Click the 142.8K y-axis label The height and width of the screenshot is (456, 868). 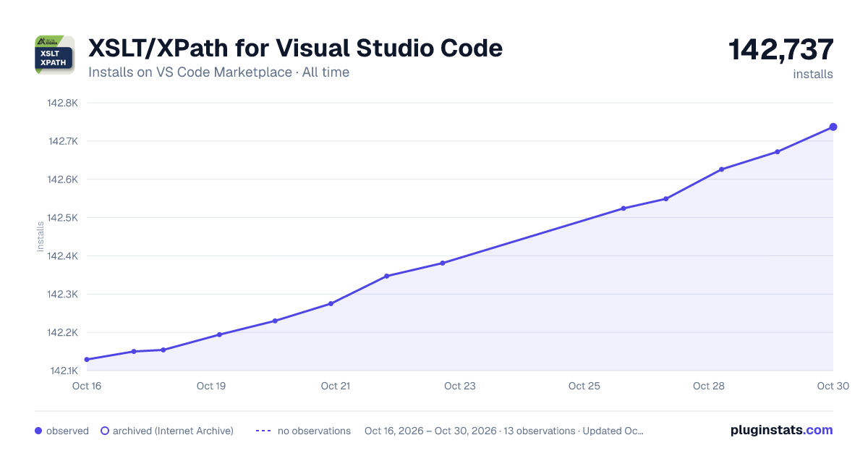(x=63, y=103)
